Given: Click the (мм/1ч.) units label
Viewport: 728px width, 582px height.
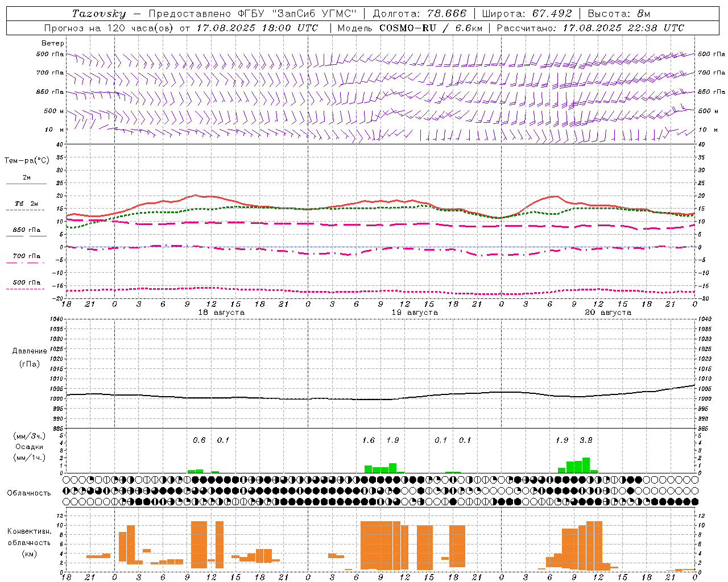Looking at the screenshot, I should [29, 458].
